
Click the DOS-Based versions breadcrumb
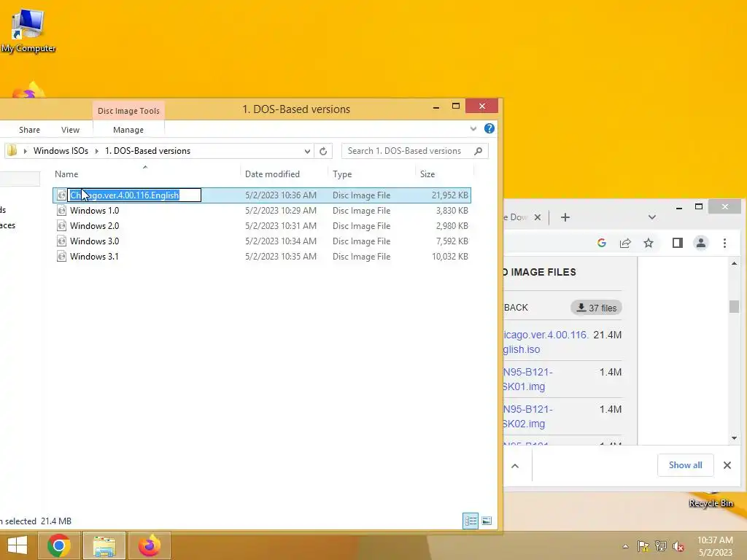pos(147,151)
